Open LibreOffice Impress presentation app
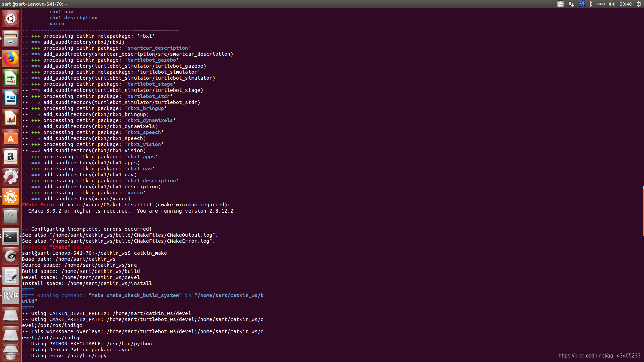Image resolution: width=644 pixels, height=362 pixels. click(x=11, y=118)
